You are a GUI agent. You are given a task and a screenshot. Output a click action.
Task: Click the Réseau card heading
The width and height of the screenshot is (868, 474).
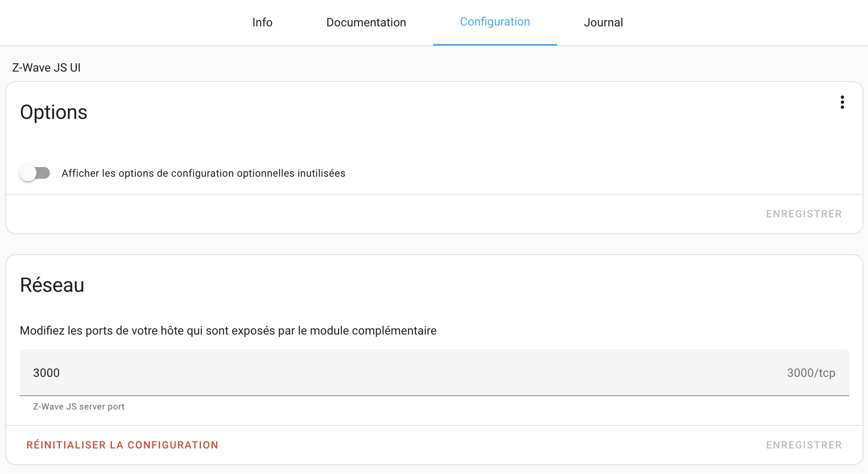[52, 285]
